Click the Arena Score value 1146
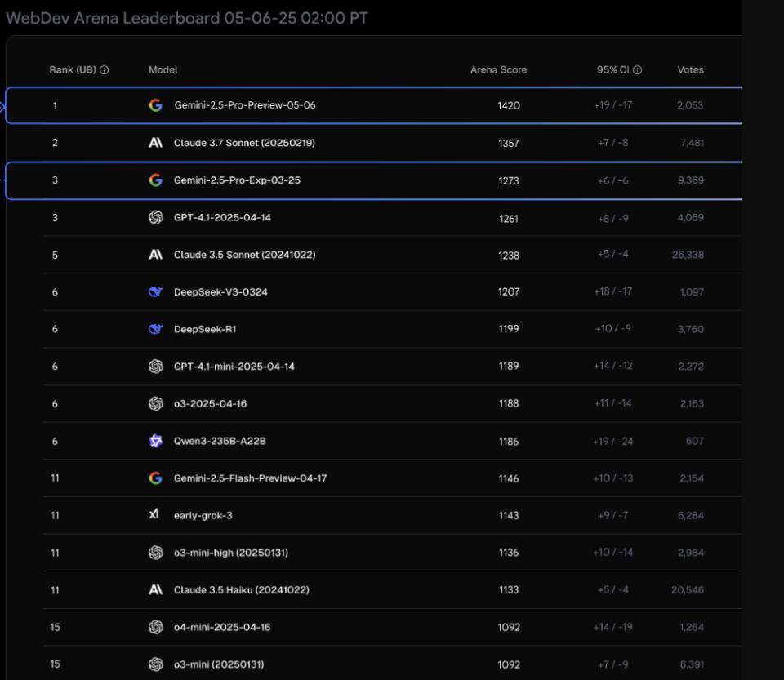This screenshot has height=680, width=784. pos(509,478)
